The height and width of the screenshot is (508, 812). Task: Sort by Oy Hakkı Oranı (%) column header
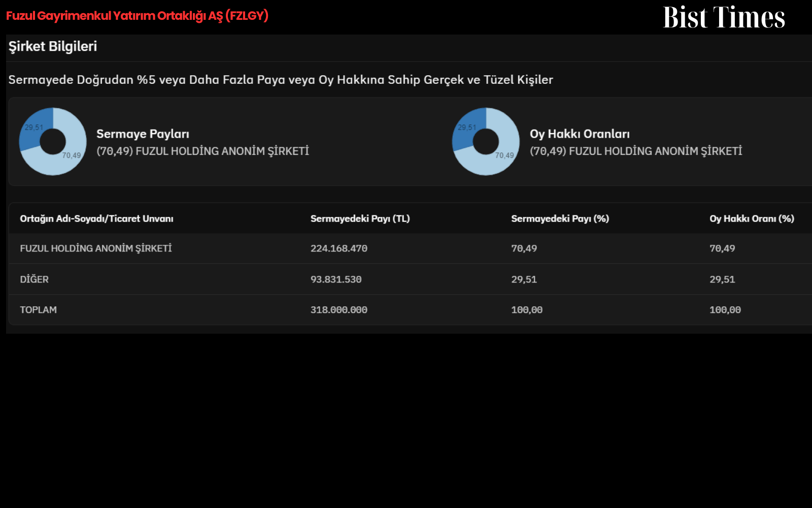752,219
